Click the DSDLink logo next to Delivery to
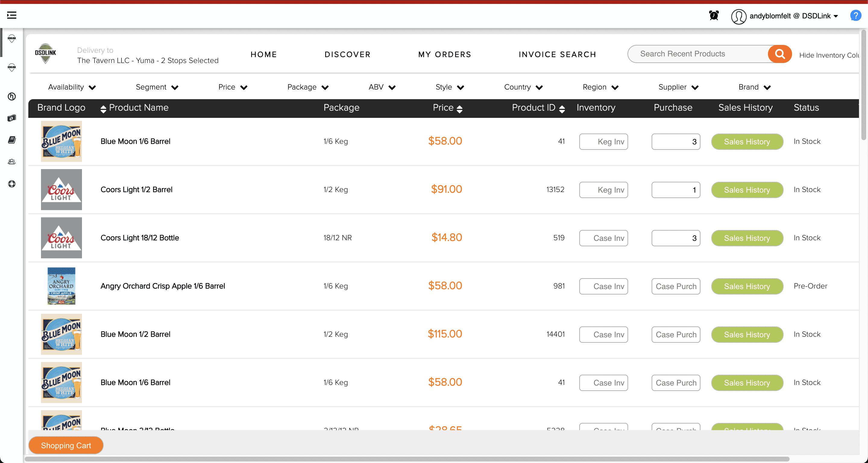 (46, 54)
